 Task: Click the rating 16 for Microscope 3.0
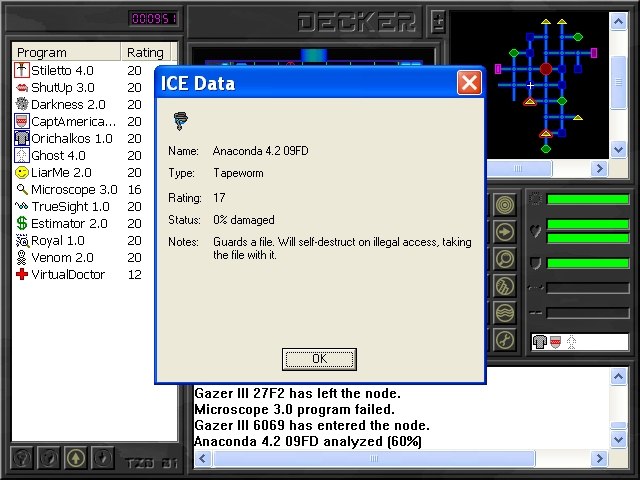click(x=134, y=189)
